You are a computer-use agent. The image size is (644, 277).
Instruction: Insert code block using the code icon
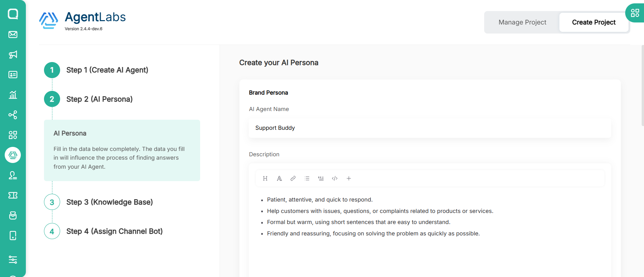[x=335, y=178]
